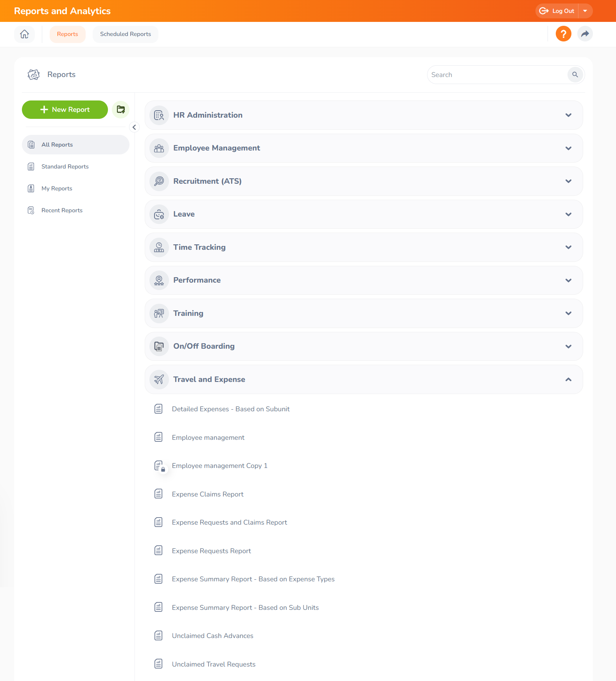This screenshot has height=681, width=616.
Task: Expand the HR Administration section
Action: 364,115
